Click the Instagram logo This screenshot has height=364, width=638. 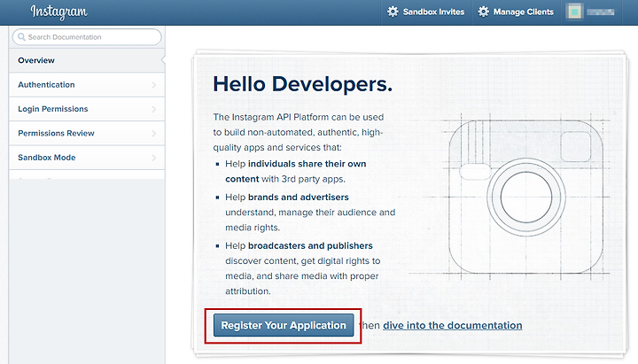point(58,12)
